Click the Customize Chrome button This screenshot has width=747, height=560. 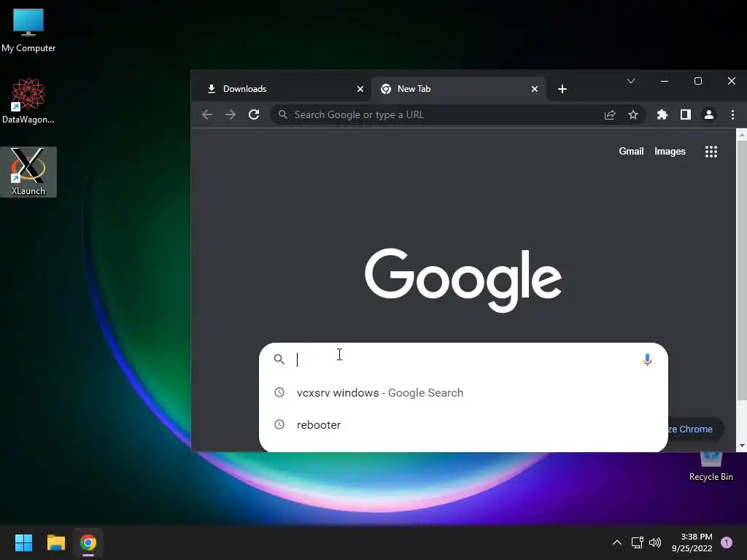695,429
